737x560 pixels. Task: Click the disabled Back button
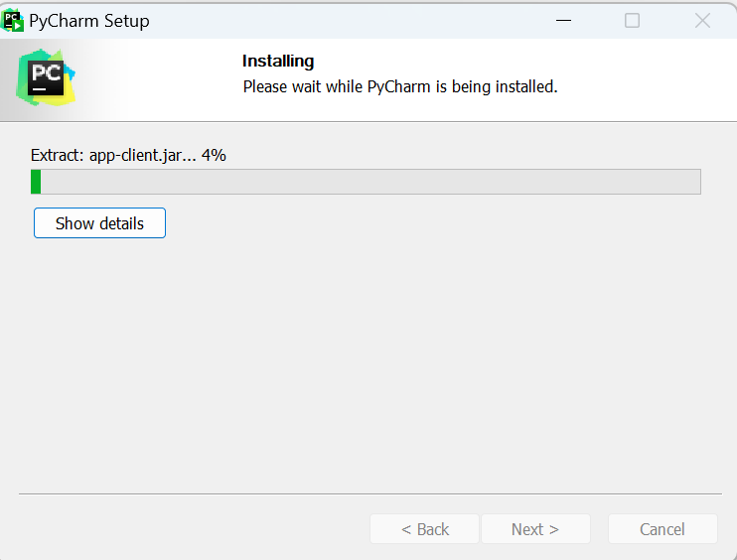[424, 529]
